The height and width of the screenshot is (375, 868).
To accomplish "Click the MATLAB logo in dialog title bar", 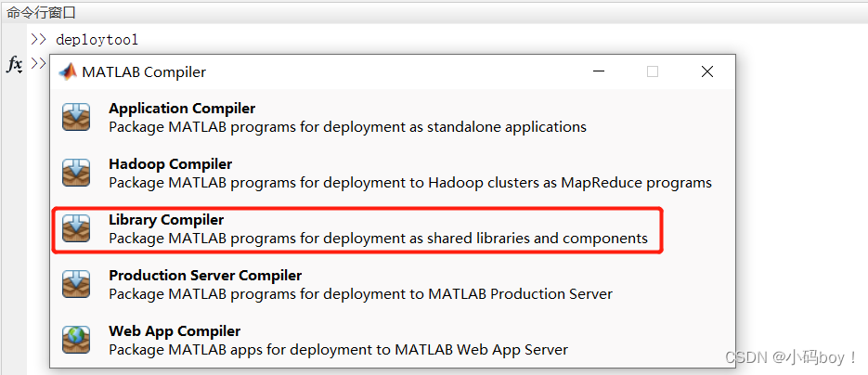I will coord(68,71).
